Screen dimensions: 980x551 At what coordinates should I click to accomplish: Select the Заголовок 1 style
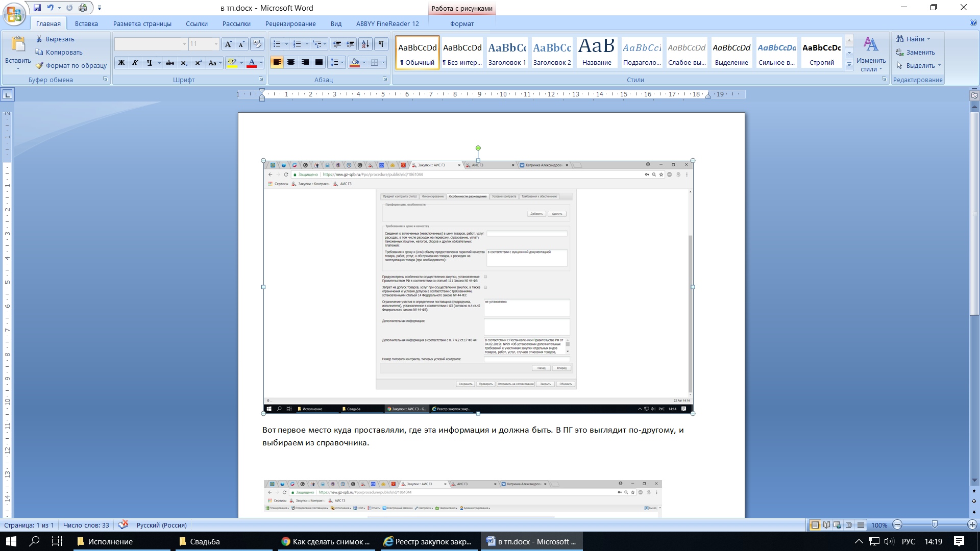(507, 53)
